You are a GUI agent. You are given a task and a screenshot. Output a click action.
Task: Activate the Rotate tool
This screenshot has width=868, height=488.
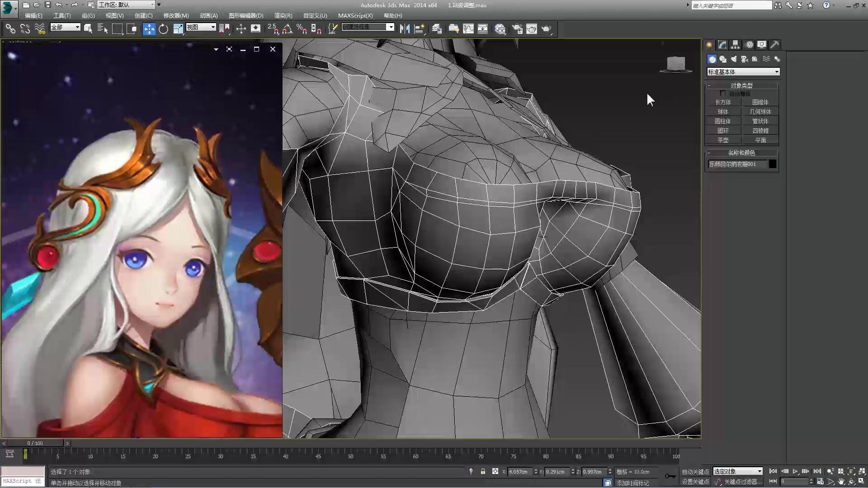[163, 29]
